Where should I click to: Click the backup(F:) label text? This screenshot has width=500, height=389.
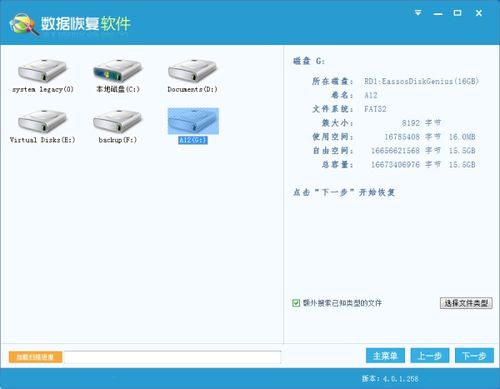coord(118,140)
